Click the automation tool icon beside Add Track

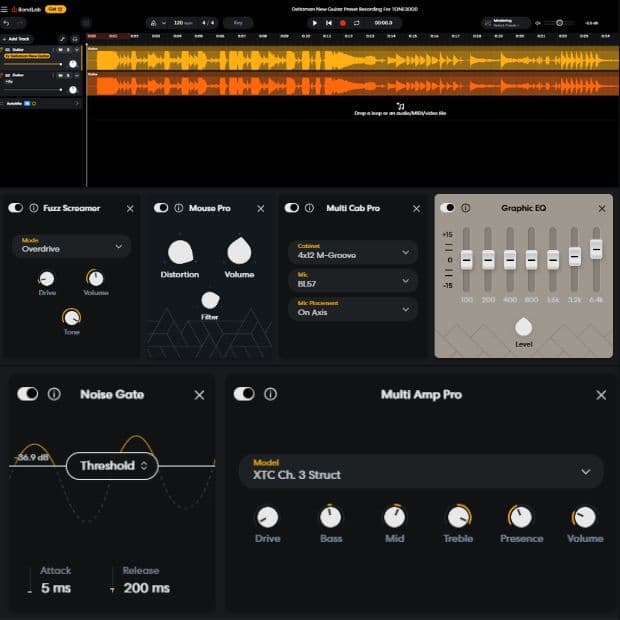[62, 39]
